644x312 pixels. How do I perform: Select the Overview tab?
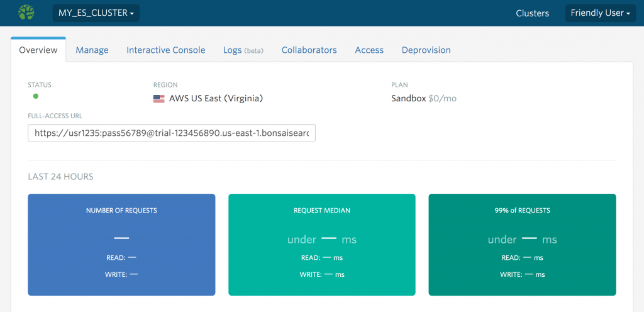(38, 50)
